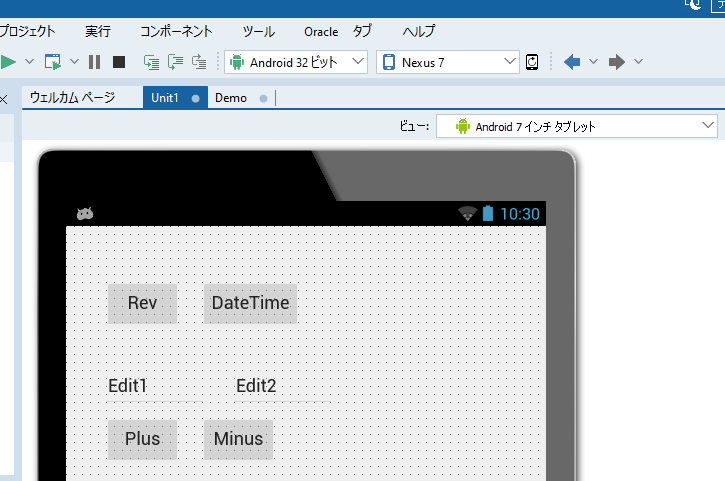Expand the Back arrow history dropdown
The image size is (725, 481).
coord(594,62)
